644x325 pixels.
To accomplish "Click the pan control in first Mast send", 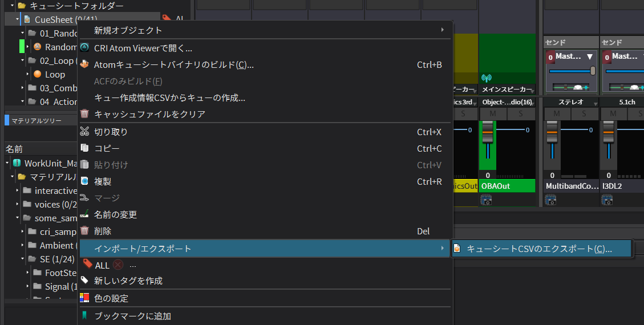I will [571, 87].
